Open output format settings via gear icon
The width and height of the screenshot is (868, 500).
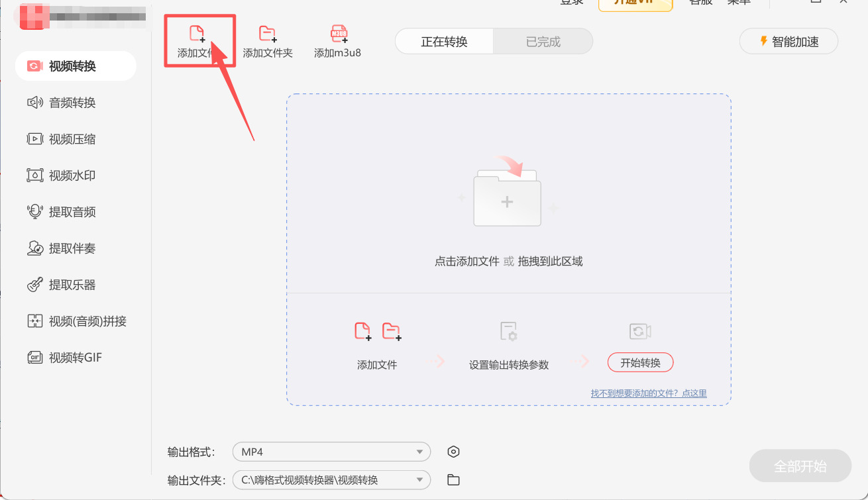(x=453, y=451)
